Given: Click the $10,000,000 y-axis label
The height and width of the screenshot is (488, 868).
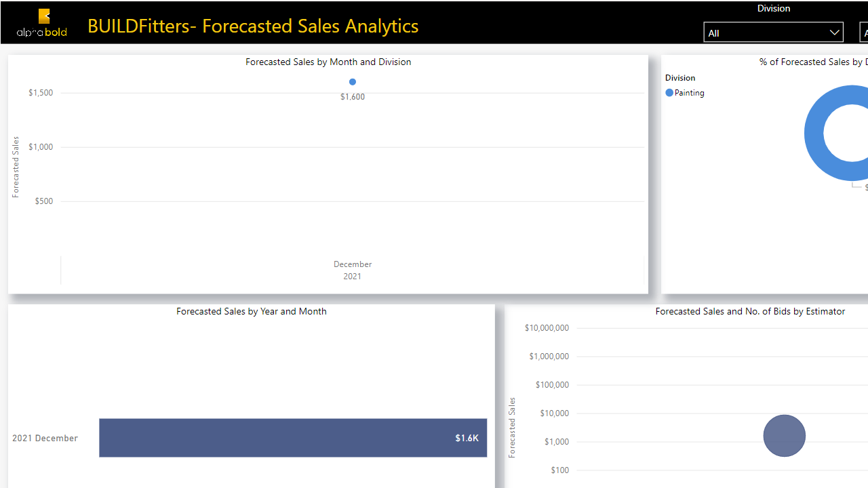Looking at the screenshot, I should (547, 328).
